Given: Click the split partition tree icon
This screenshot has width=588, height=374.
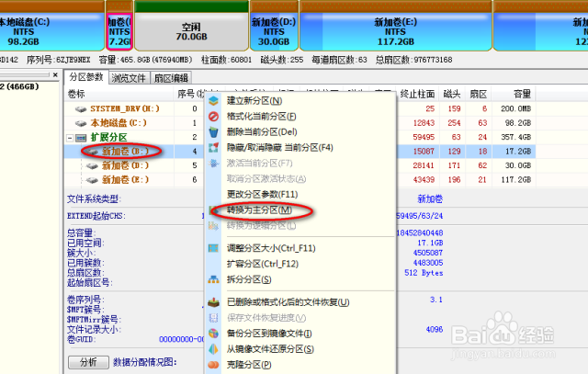Looking at the screenshot, I should point(213,279).
